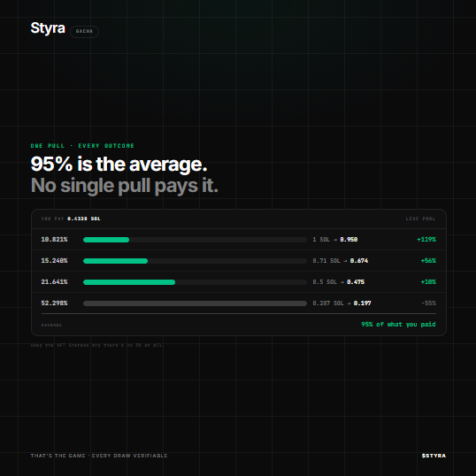Click the 'ONE PULL · EVERY OUTCOME' label

coord(82,146)
